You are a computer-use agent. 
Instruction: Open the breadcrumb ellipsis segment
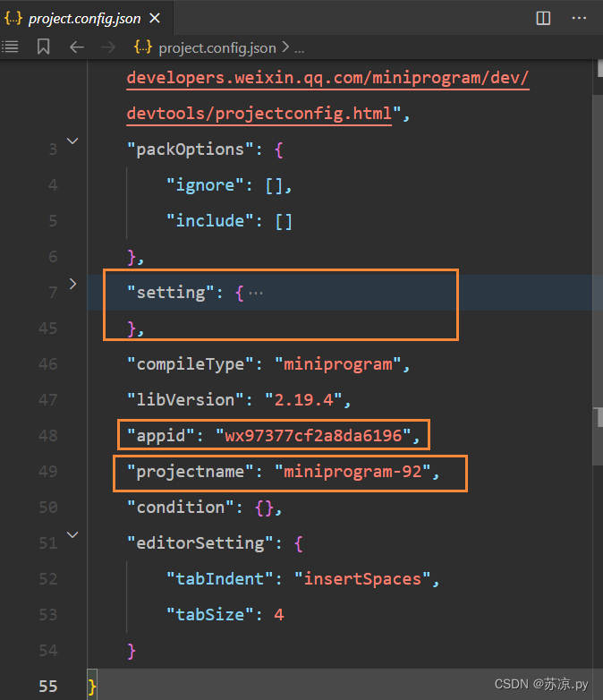[299, 48]
